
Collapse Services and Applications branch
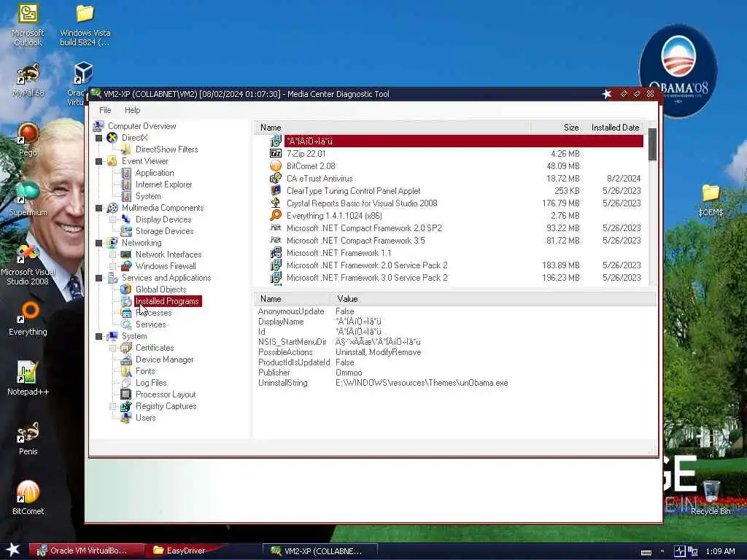coord(99,278)
